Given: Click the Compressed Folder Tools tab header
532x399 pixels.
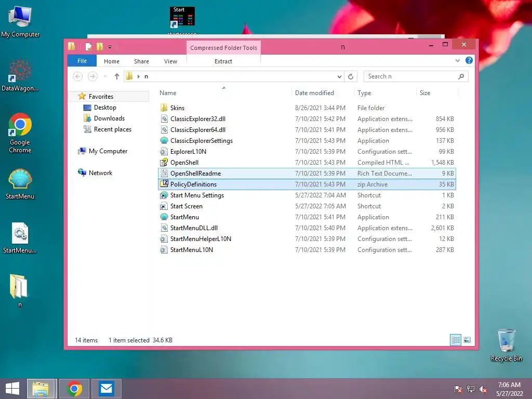Looking at the screenshot, I should [x=223, y=48].
